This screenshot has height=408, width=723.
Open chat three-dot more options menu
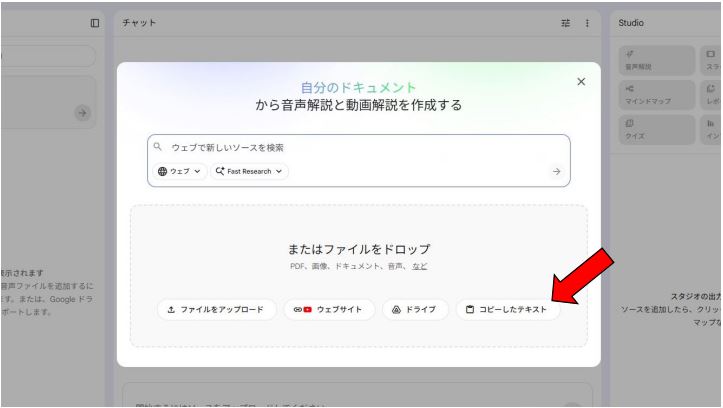pyautogui.click(x=587, y=23)
